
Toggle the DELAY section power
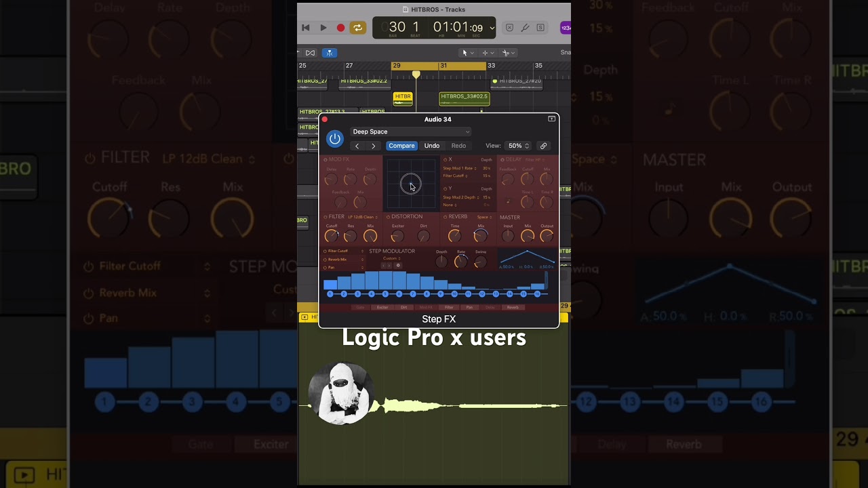[x=502, y=160]
